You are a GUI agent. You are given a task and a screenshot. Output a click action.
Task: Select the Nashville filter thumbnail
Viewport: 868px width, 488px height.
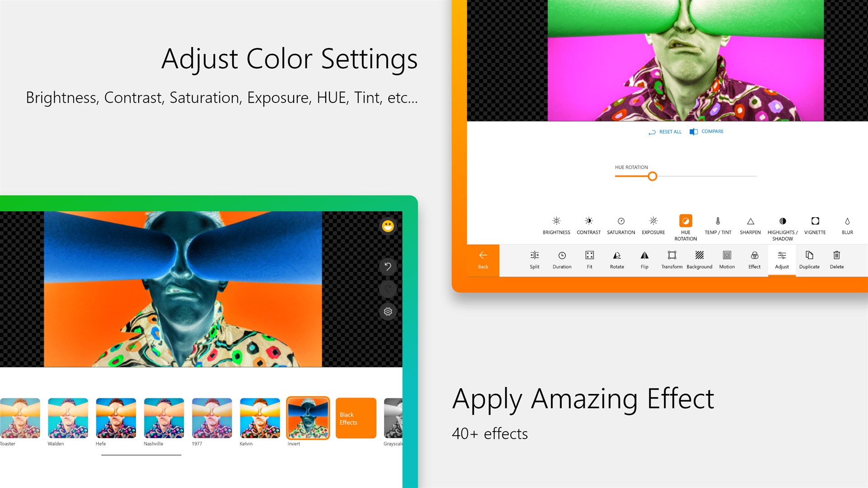click(x=164, y=417)
